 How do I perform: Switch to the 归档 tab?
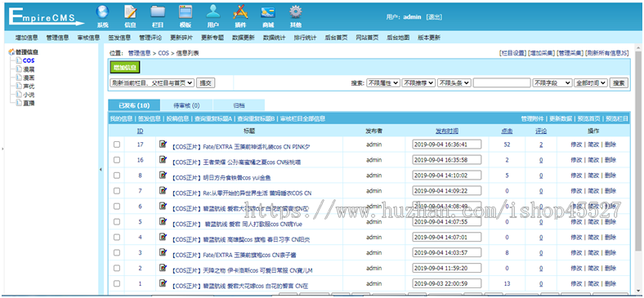(x=239, y=105)
